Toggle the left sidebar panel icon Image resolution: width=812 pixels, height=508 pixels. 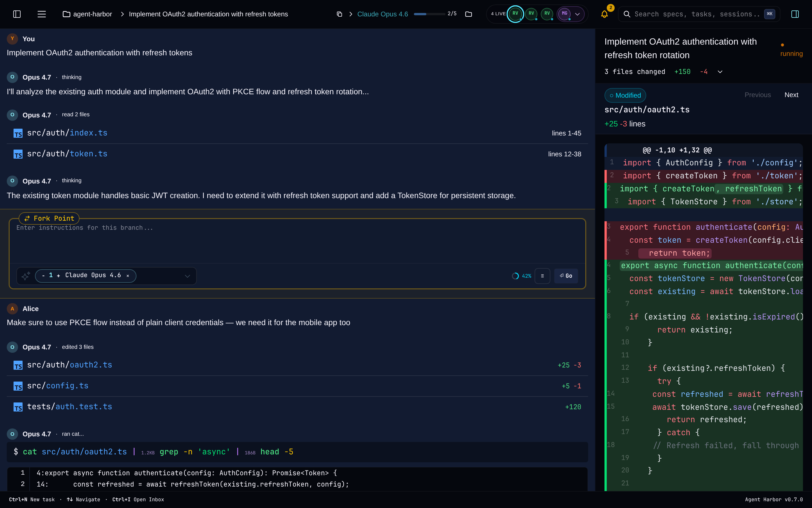pos(17,14)
